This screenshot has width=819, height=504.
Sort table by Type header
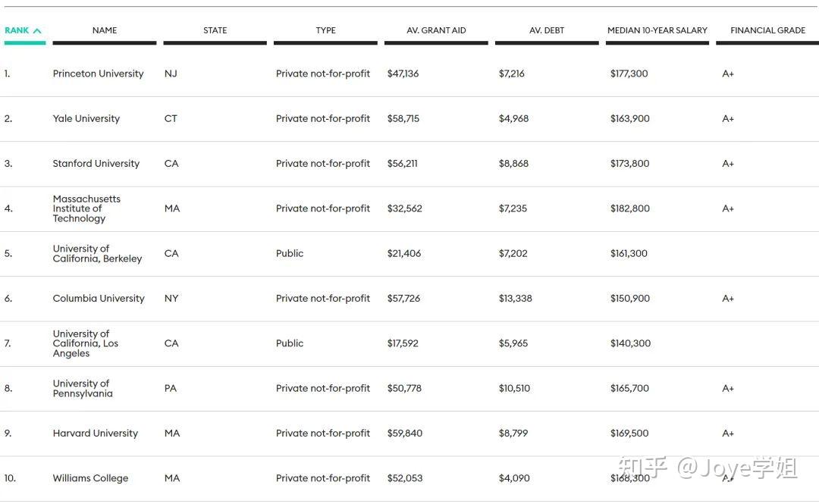coord(325,30)
